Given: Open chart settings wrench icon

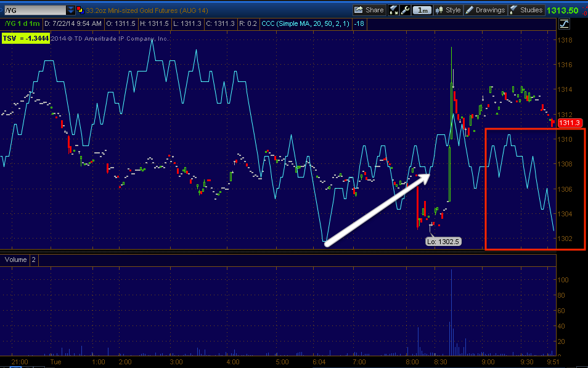Looking at the screenshot, I should 405,10.
